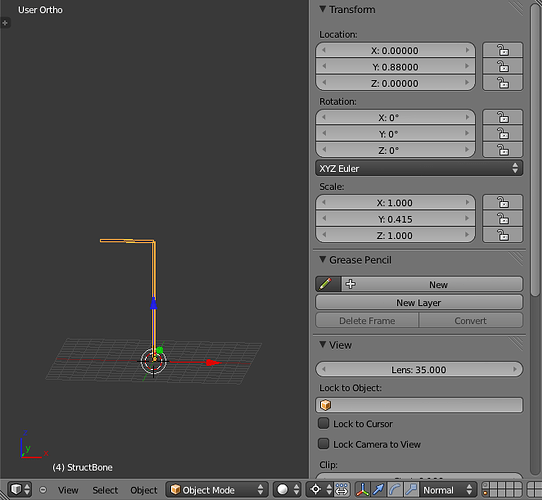Lock the Location Y axis

click(503, 66)
